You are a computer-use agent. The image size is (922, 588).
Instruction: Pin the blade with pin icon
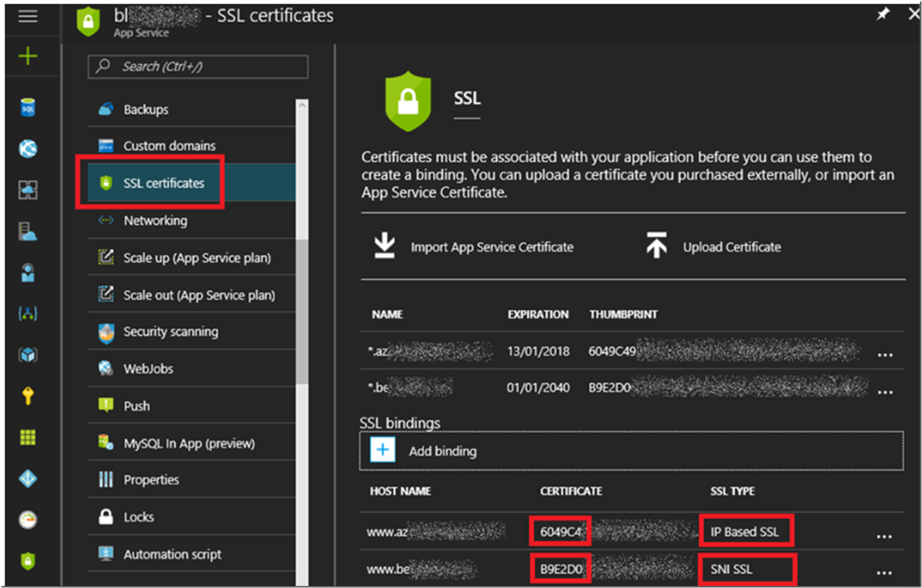click(x=883, y=14)
